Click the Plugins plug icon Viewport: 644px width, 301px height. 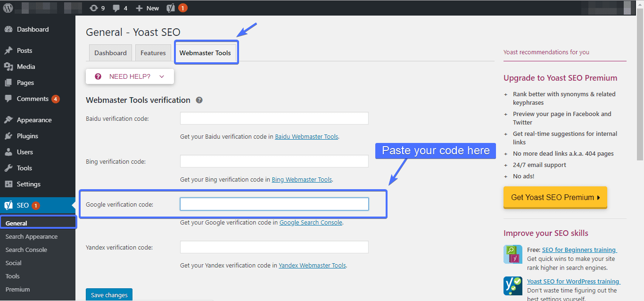tap(8, 136)
